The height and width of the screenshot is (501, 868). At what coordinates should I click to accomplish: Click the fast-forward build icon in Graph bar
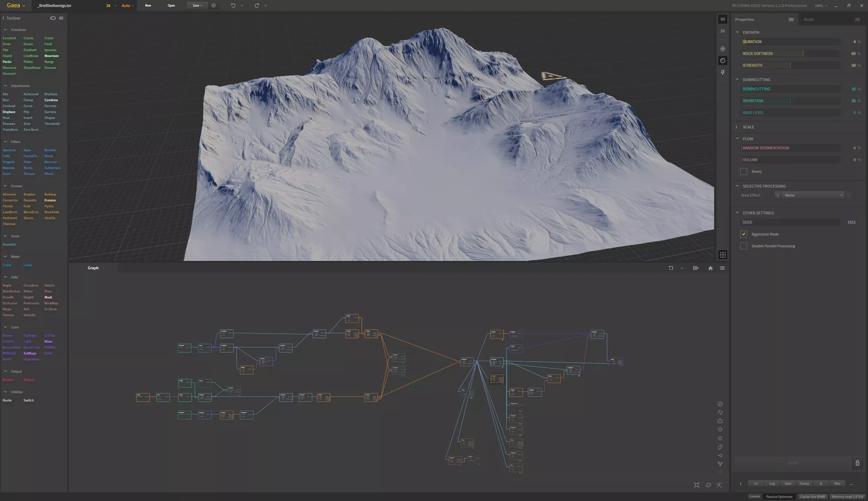click(695, 268)
